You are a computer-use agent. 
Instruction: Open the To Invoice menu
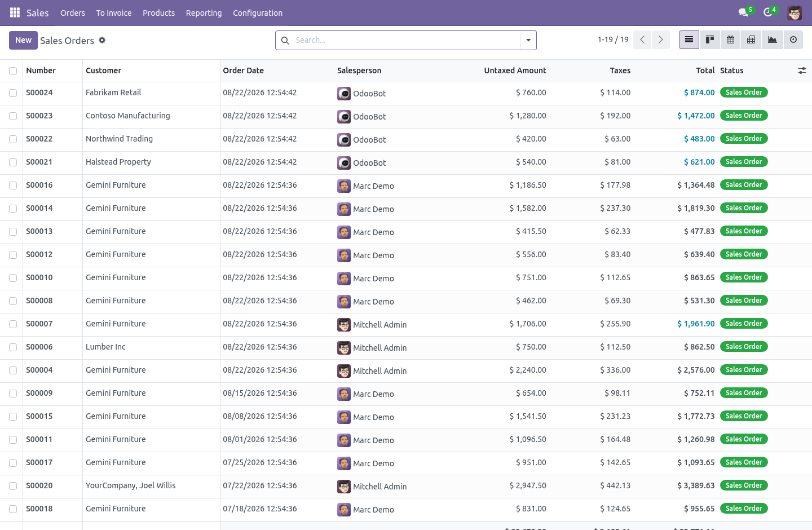click(x=114, y=12)
